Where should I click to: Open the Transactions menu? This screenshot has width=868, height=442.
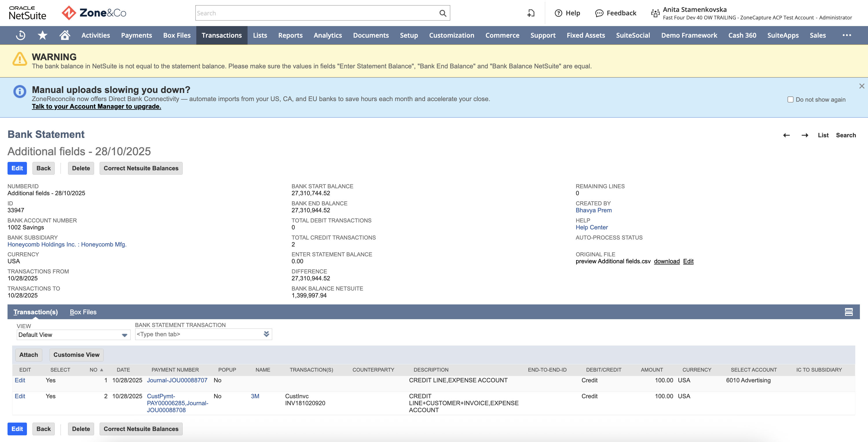click(222, 35)
